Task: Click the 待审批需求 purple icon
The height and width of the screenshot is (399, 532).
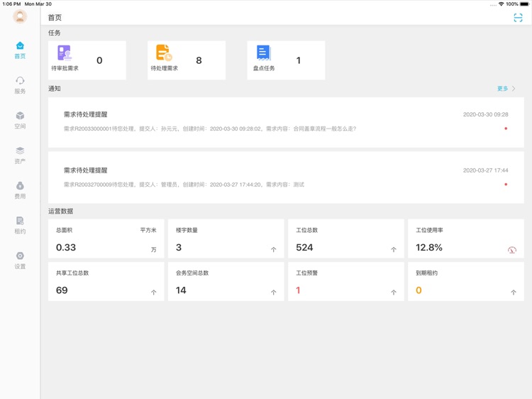Action: tap(65, 53)
